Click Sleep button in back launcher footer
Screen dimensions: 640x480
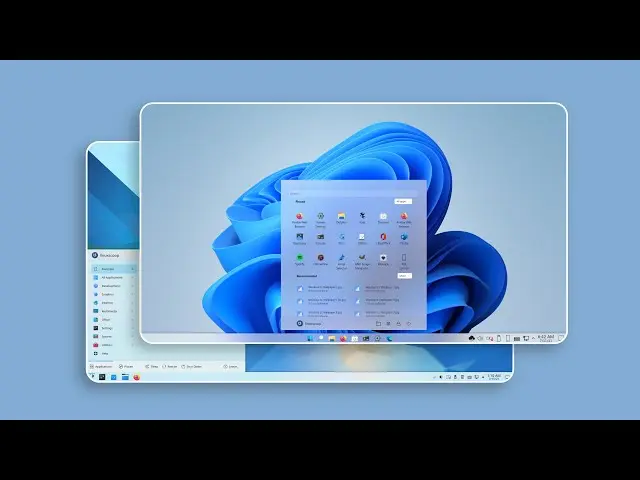pyautogui.click(x=151, y=367)
